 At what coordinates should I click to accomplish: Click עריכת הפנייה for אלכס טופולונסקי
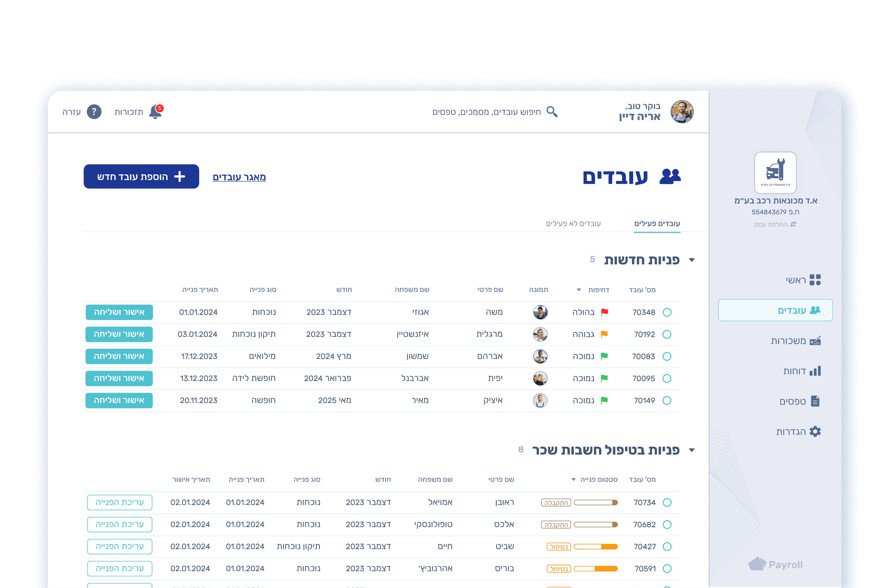[x=120, y=525]
